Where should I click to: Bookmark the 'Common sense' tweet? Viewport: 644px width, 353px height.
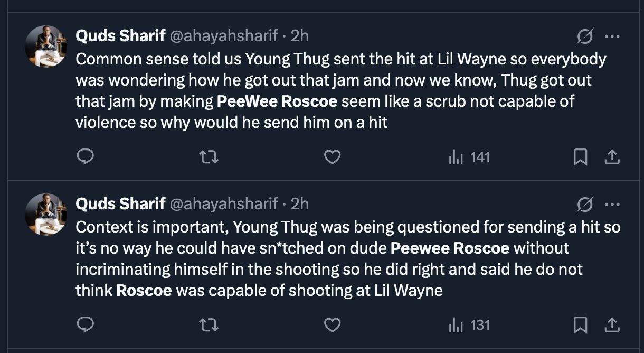click(580, 157)
